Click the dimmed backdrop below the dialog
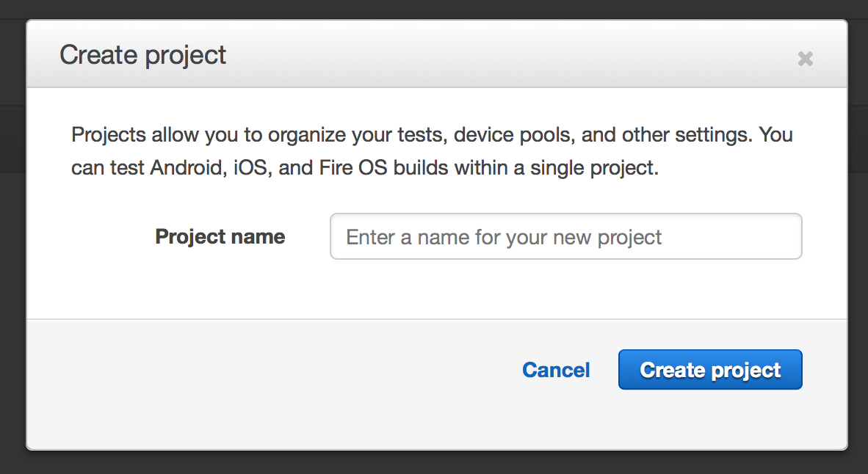The image size is (868, 474). click(433, 464)
